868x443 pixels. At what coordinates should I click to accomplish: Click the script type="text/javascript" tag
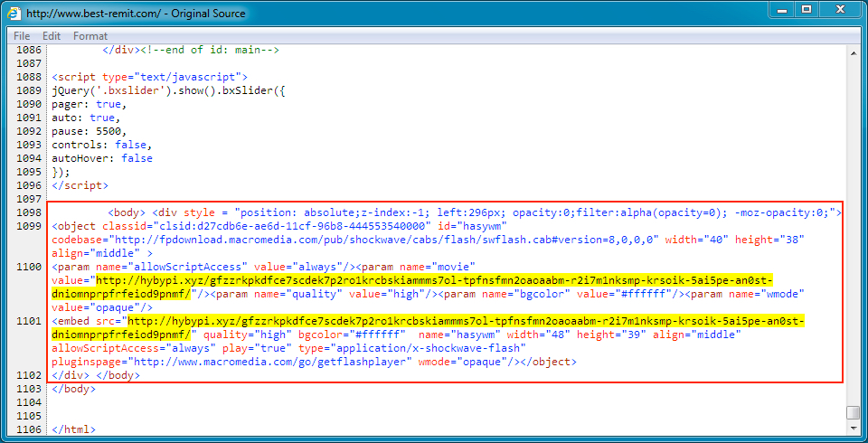click(149, 77)
